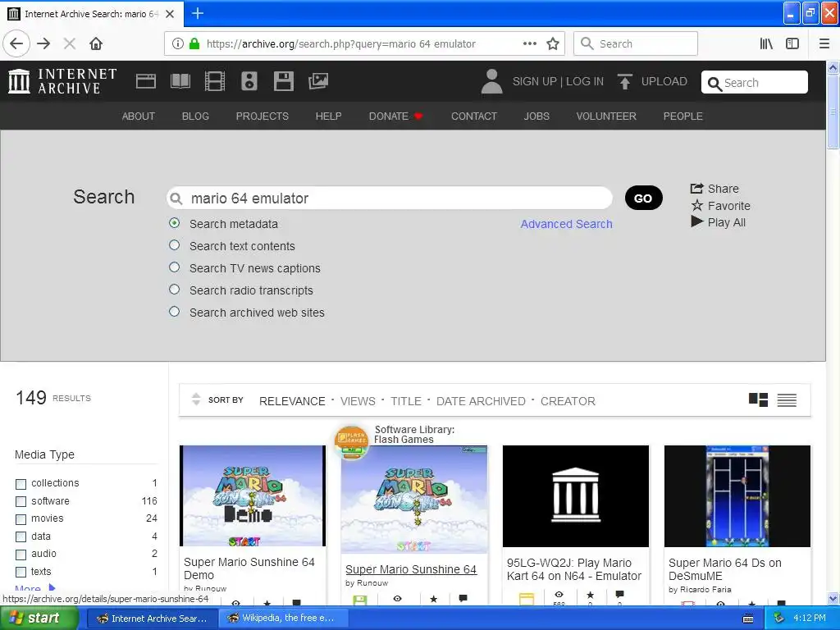This screenshot has width=840, height=630.
Task: Open page actions three-dot menu
Action: point(530,43)
